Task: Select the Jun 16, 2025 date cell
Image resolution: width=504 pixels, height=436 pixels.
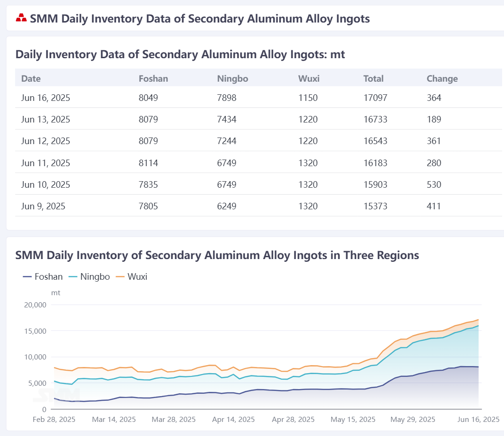Action: click(x=46, y=98)
